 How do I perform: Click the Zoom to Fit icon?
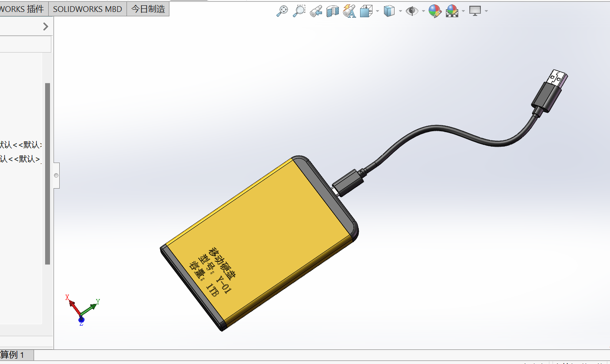[x=282, y=11]
